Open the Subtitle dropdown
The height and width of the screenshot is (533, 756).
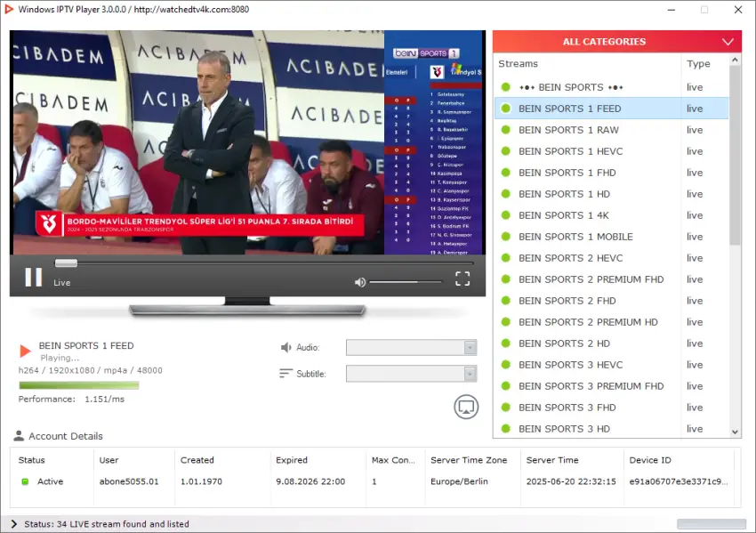pos(411,374)
